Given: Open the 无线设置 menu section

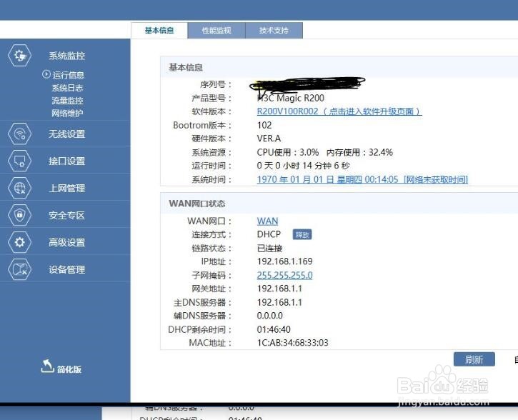Looking at the screenshot, I should pos(66,134).
